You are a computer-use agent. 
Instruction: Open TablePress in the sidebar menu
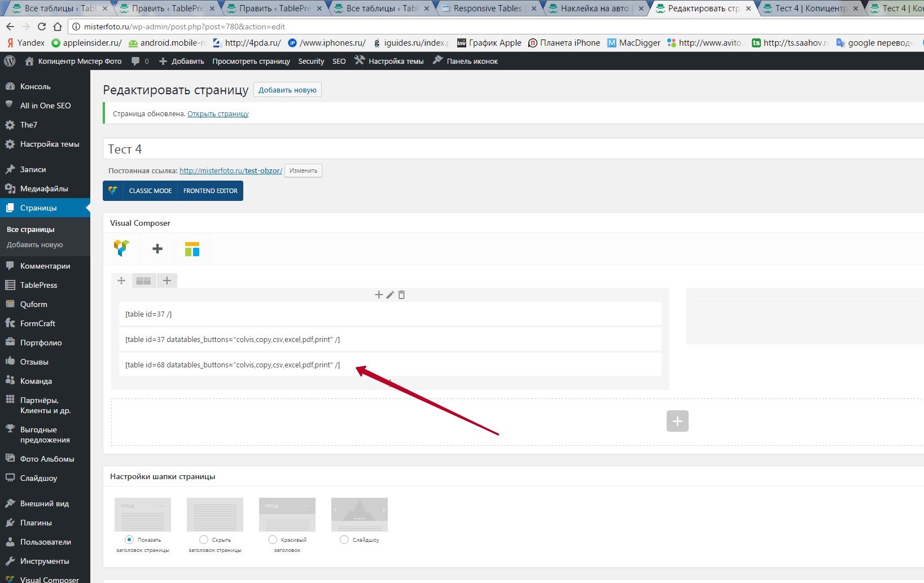(x=38, y=285)
